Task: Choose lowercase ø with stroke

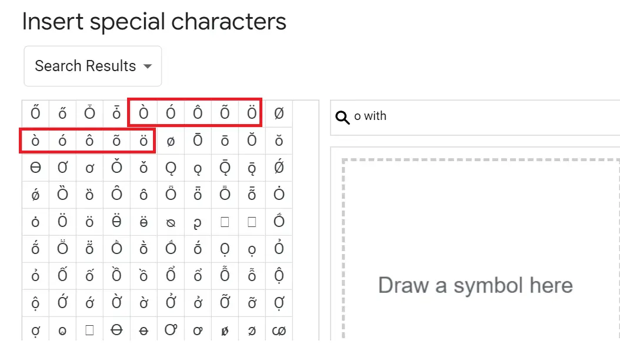Action: point(171,141)
